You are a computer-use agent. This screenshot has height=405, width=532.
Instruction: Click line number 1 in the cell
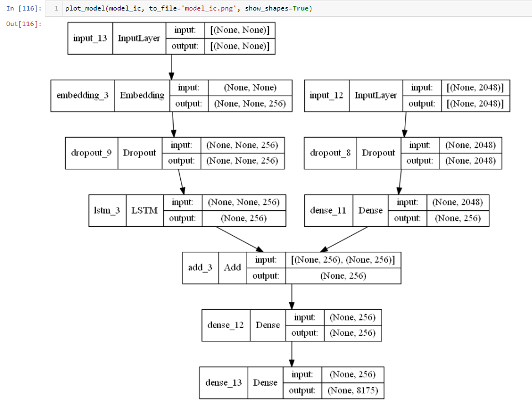tap(55, 8)
